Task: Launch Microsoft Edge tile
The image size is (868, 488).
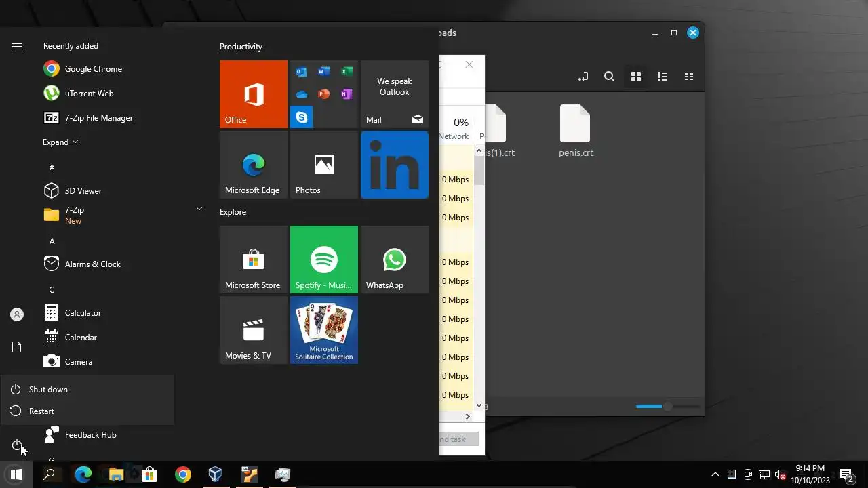Action: [x=254, y=165]
